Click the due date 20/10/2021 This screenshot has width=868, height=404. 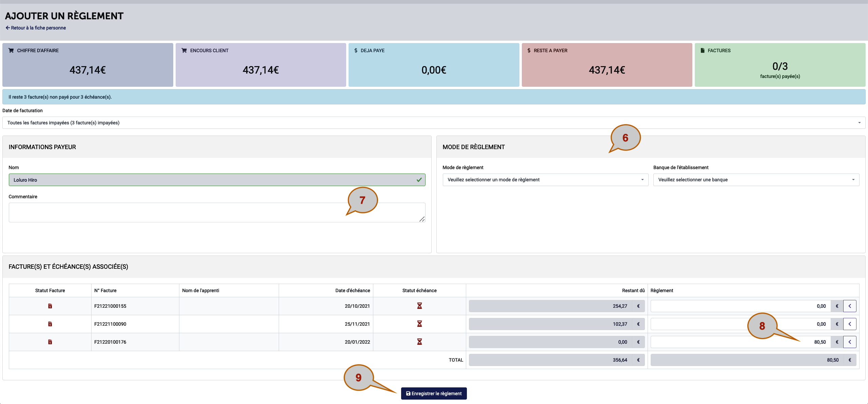click(357, 306)
